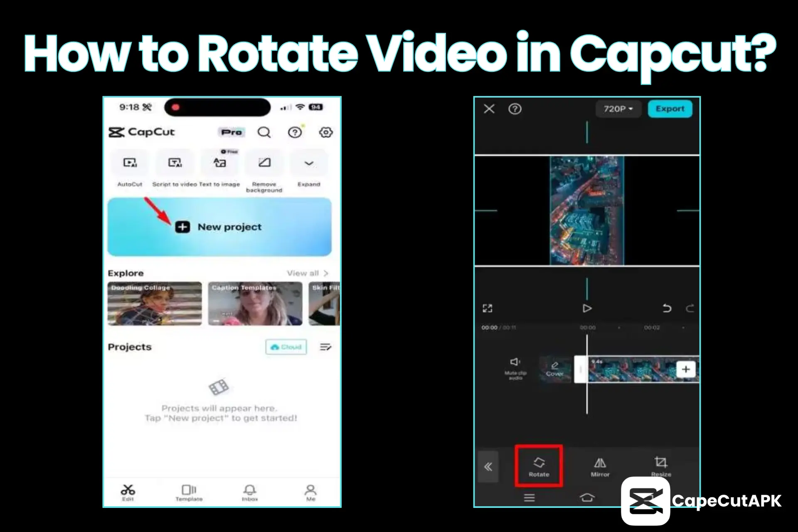Enter fullscreen preview
798x532 pixels.
(x=488, y=308)
